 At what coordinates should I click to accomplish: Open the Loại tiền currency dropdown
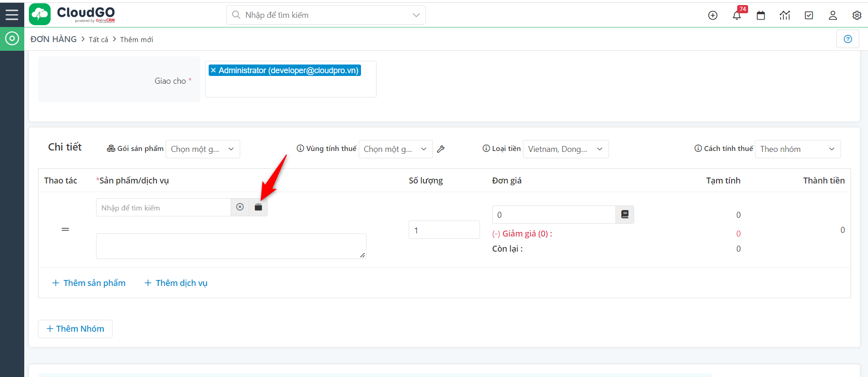(x=566, y=149)
